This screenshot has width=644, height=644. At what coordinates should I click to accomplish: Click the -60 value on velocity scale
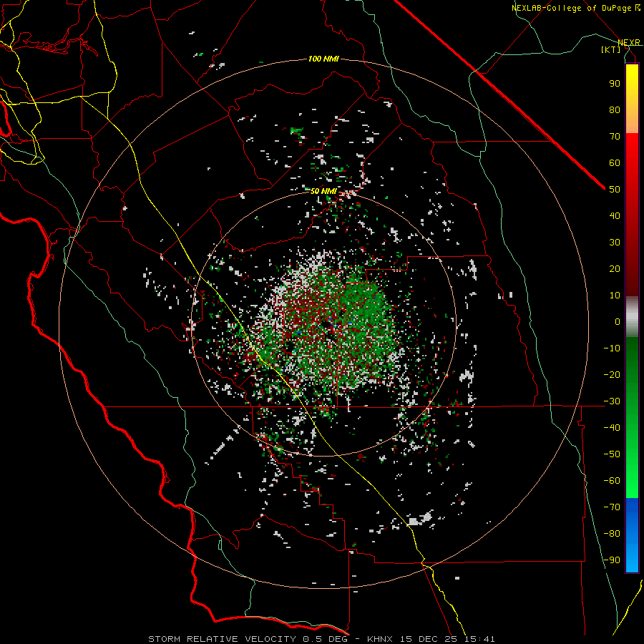(612, 481)
